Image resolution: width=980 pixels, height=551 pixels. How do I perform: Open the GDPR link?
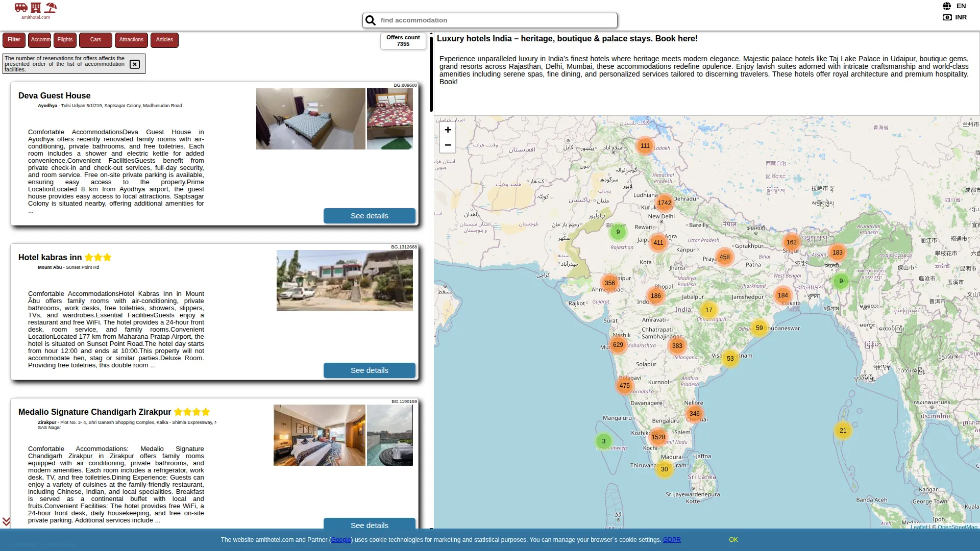click(672, 540)
